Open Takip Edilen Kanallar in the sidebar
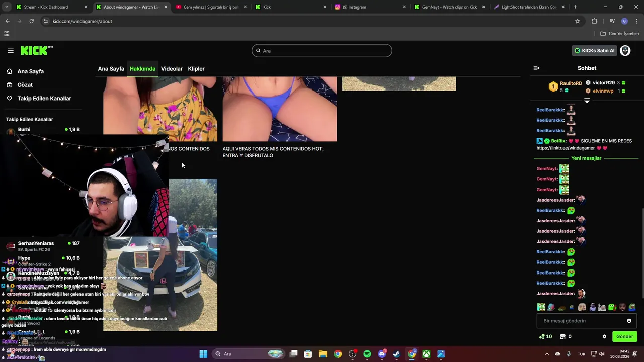This screenshot has height=362, width=644. (44, 99)
